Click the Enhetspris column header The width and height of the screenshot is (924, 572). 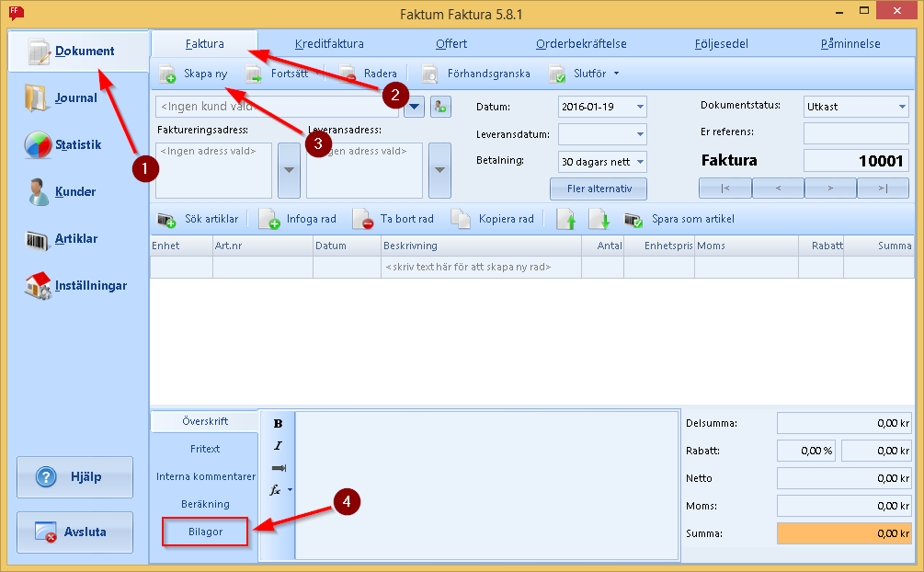coord(659,246)
